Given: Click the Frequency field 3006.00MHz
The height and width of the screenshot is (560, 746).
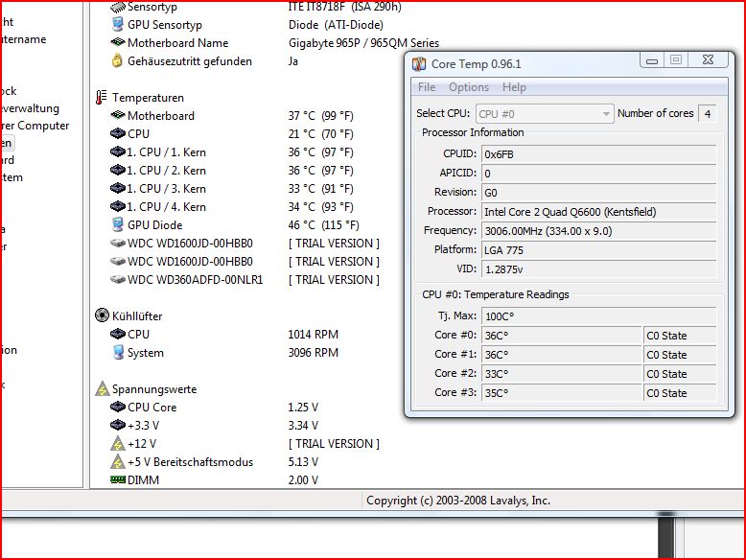Looking at the screenshot, I should [598, 231].
